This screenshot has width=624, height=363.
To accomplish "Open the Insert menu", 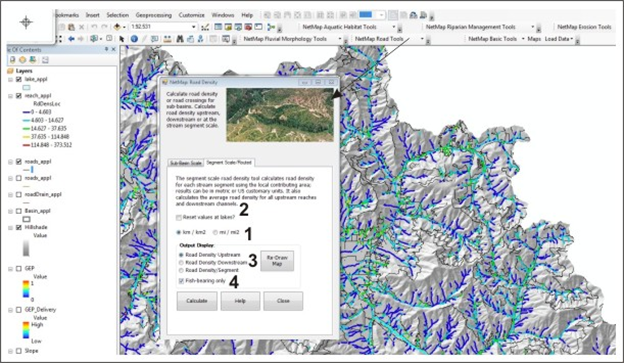I will tap(92, 15).
